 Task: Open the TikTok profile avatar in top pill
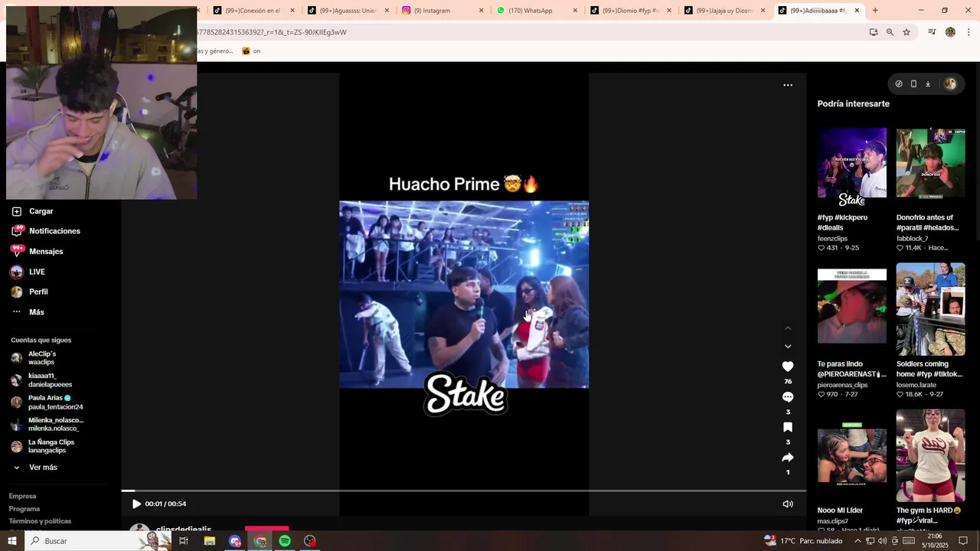(950, 84)
